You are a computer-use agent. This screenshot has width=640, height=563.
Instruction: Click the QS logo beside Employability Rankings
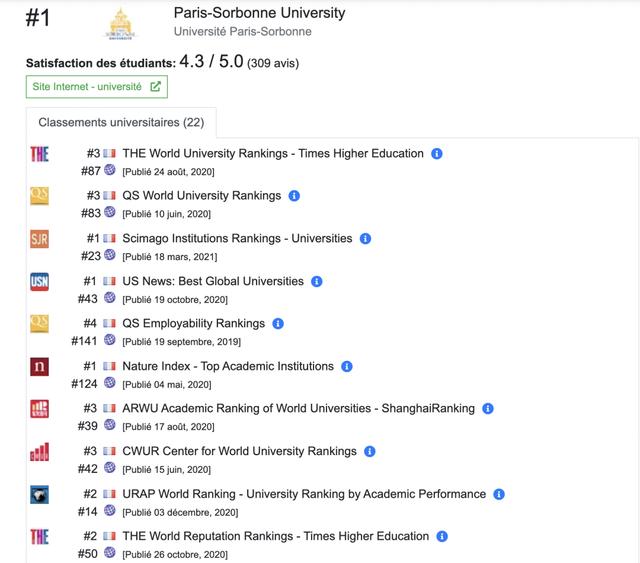tap(40, 324)
